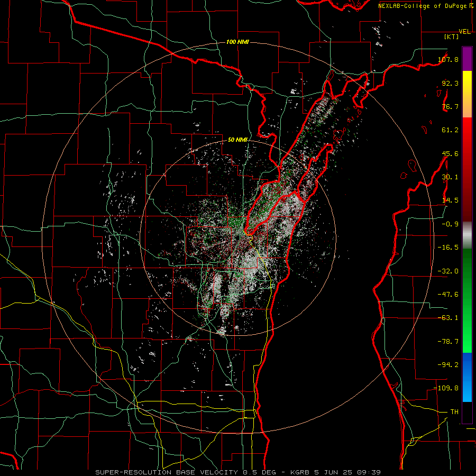Viewport: 476px width, 476px height.
Task: Click the VEL legend title
Action: (x=464, y=32)
